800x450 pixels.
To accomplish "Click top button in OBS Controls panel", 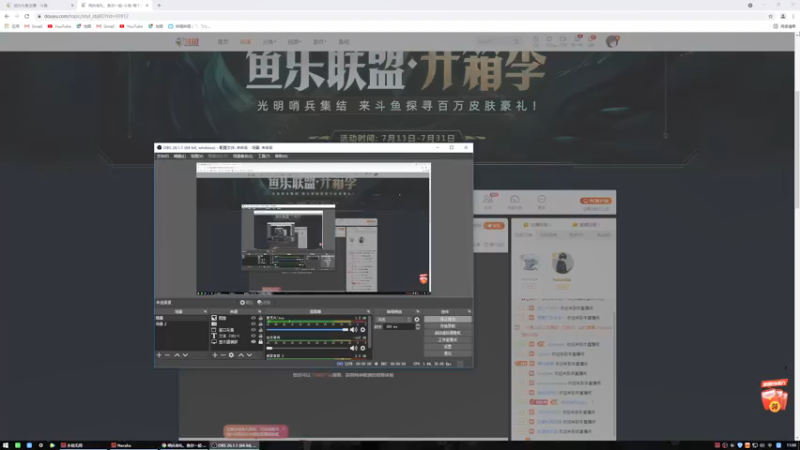I will click(447, 319).
